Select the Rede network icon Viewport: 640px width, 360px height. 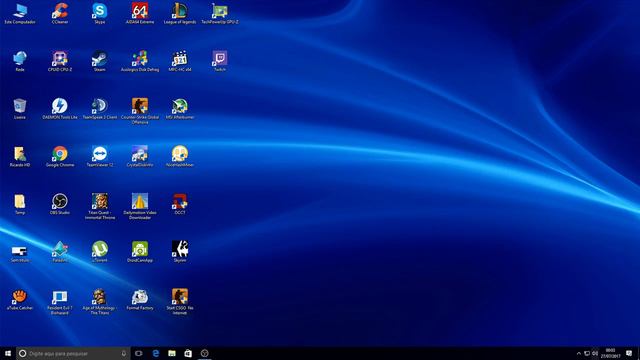(20, 61)
